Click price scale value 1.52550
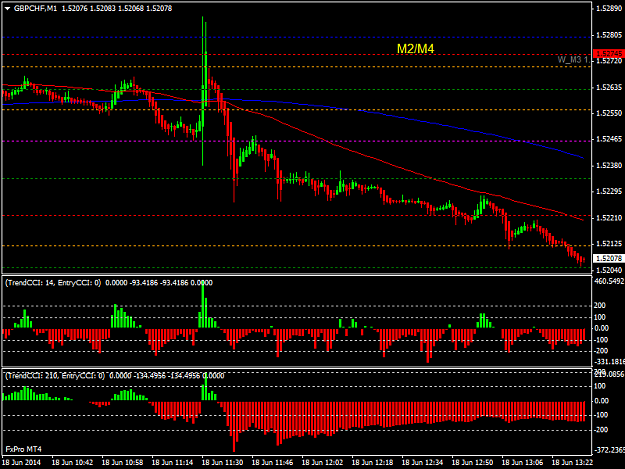This screenshot has height=469, width=625. point(609,114)
